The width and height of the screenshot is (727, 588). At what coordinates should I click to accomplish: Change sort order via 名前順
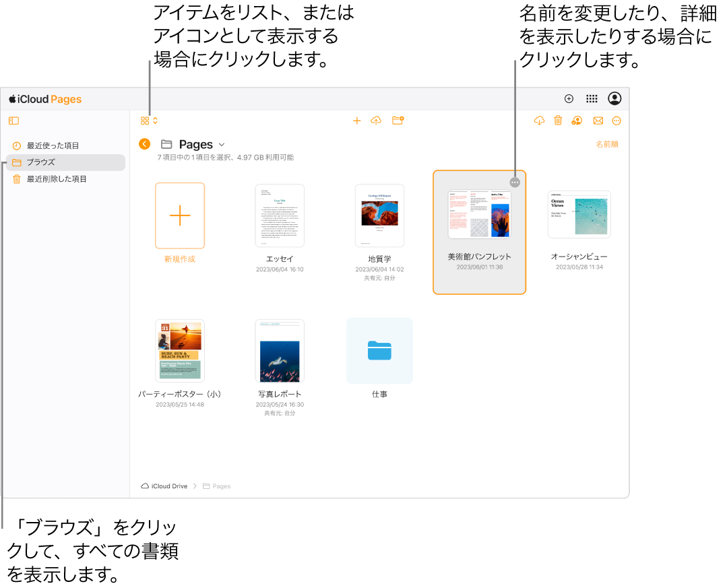(607, 145)
